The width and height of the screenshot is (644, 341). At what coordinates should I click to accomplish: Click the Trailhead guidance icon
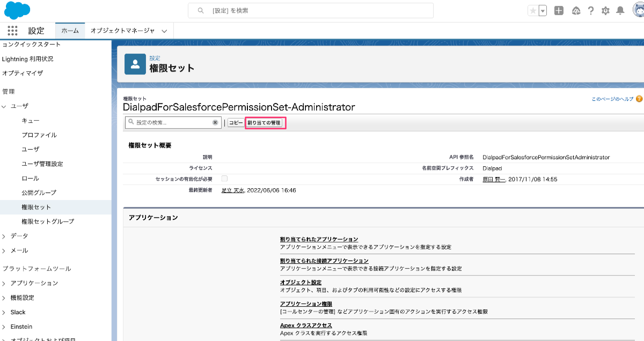pos(576,11)
